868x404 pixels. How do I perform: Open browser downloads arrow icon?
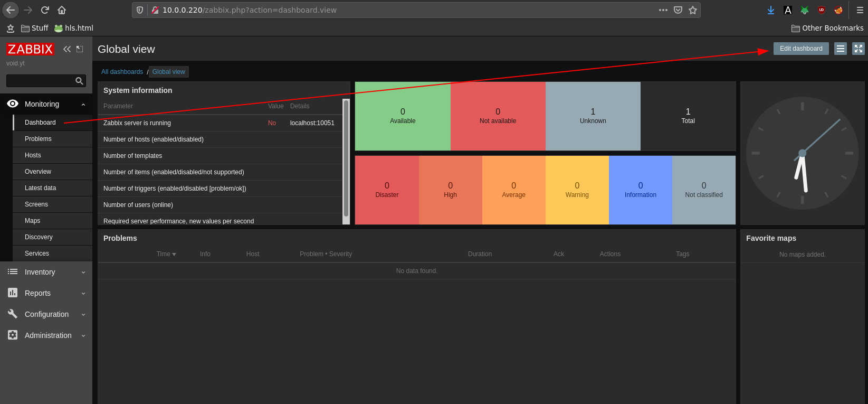(771, 10)
